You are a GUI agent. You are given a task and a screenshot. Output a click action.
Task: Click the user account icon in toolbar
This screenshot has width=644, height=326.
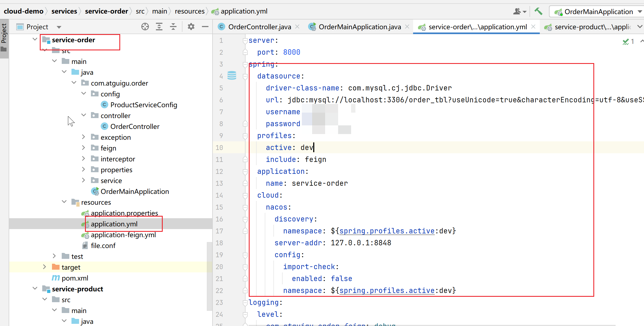519,11
